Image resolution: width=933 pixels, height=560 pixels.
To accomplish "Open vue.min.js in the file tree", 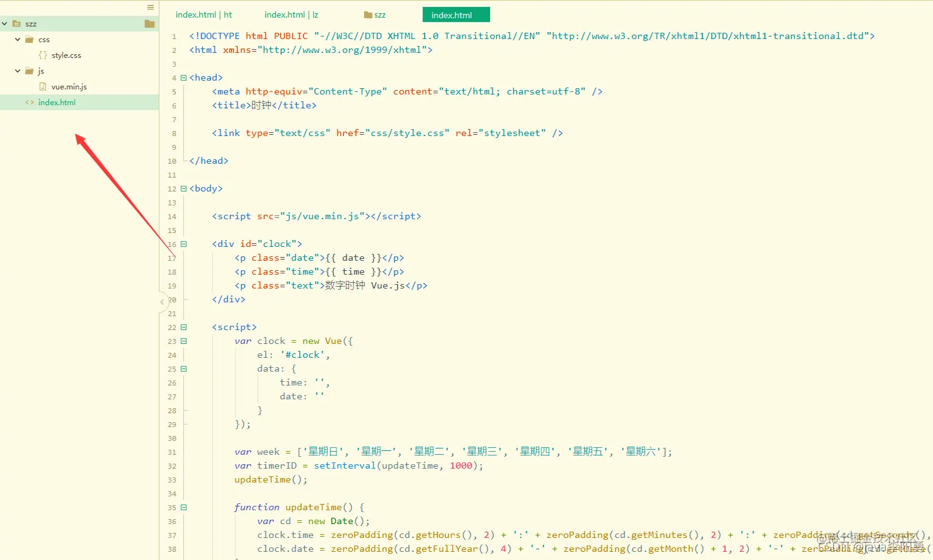I will click(69, 87).
